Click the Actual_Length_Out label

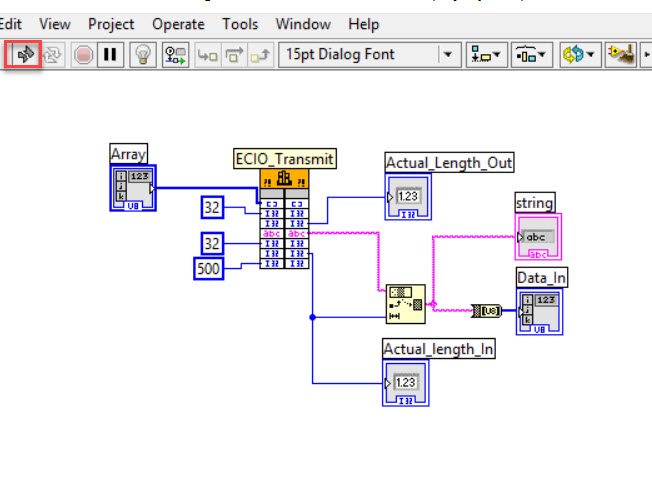coord(449,163)
